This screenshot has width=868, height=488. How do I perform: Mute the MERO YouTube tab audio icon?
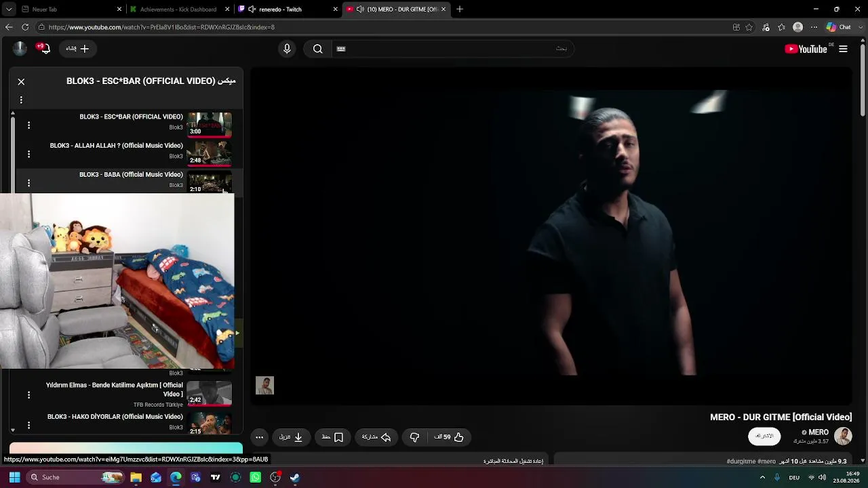pyautogui.click(x=360, y=9)
